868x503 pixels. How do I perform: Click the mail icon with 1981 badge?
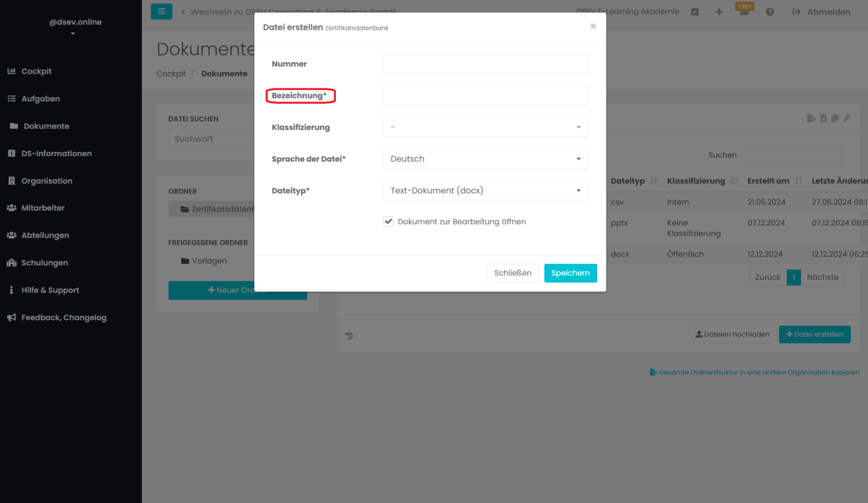[x=744, y=12]
